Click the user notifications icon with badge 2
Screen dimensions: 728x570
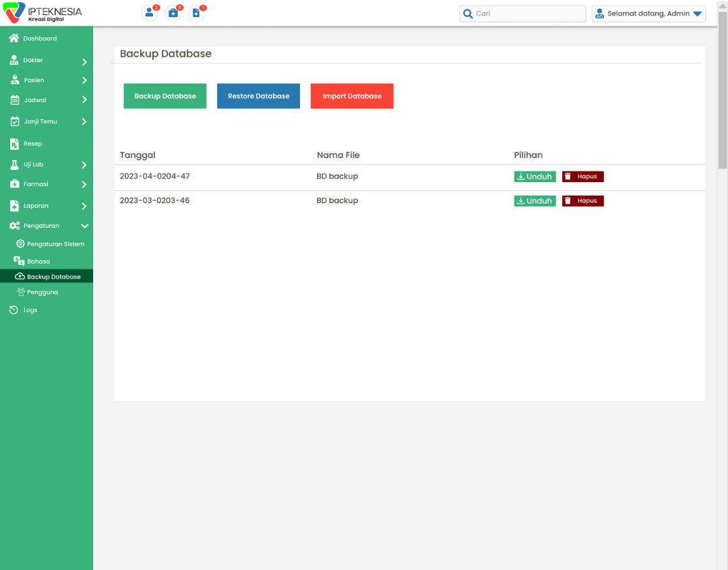[x=150, y=13]
